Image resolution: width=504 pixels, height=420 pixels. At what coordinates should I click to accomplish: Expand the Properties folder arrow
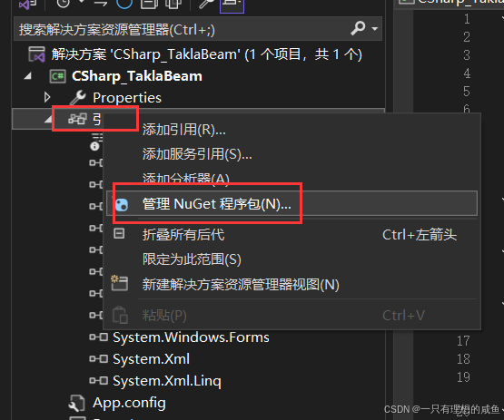point(47,97)
